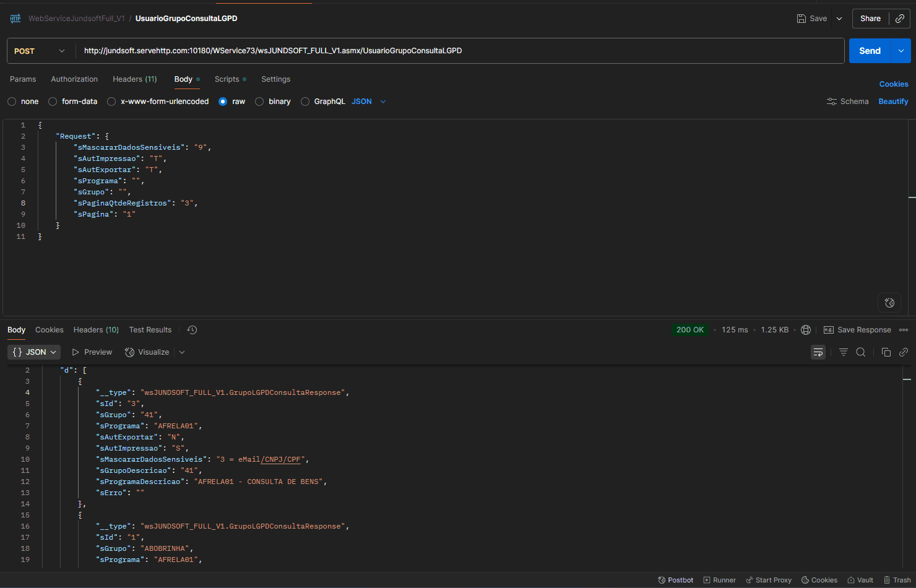Select the form-data body type

coord(53,102)
